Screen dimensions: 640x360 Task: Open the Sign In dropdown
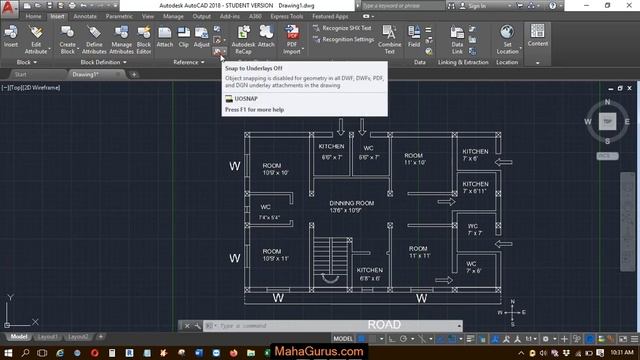(510, 6)
